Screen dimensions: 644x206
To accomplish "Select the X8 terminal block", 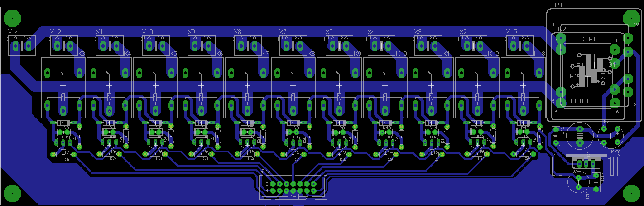I will (x=248, y=45).
